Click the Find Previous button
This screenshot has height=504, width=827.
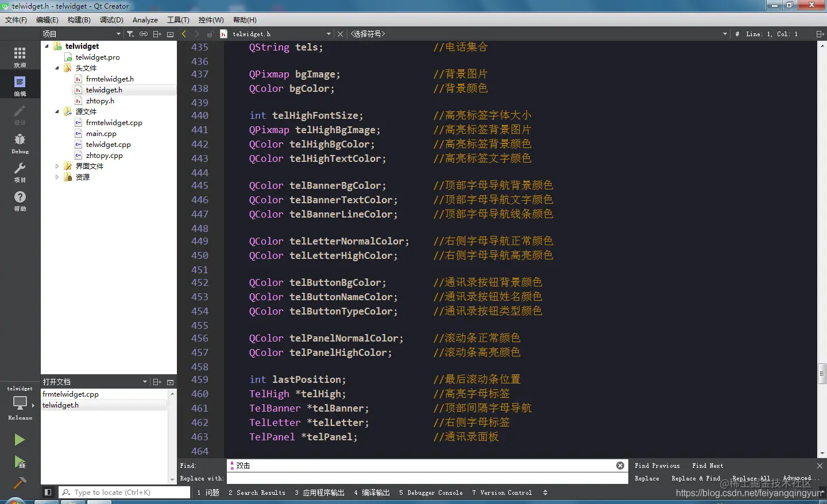pyautogui.click(x=657, y=466)
